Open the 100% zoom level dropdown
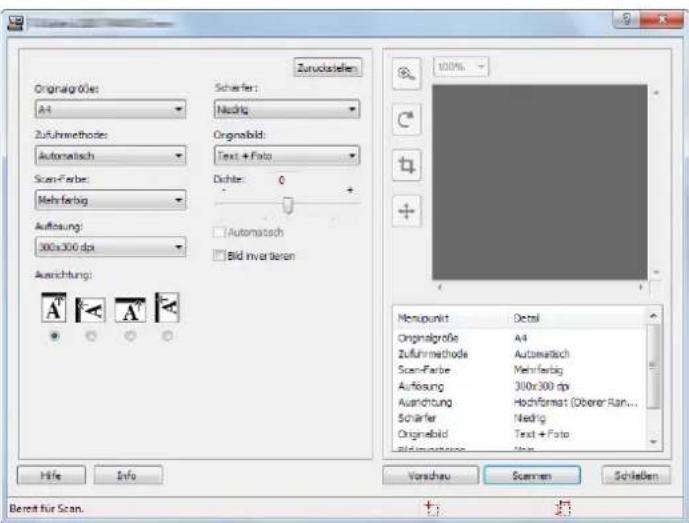This screenshot has height=523, width=689. click(461, 67)
